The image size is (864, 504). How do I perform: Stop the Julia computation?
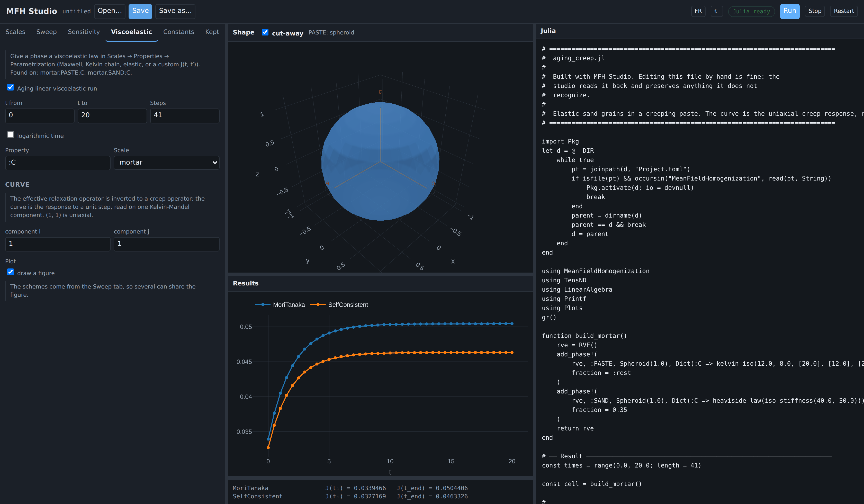(x=815, y=11)
